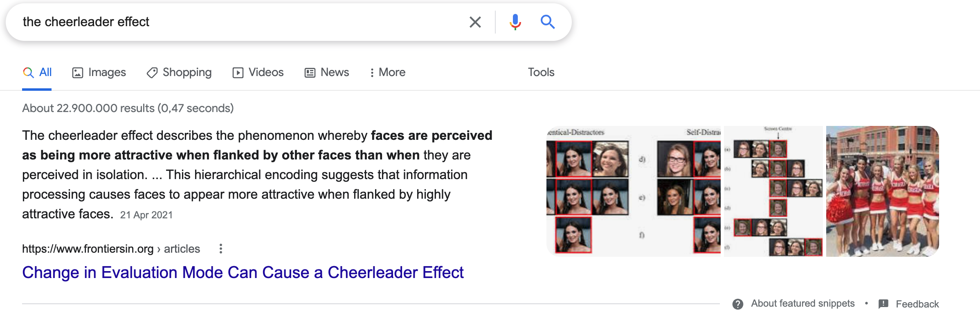
Task: Submit the search with the blue magnifier icon
Action: point(548,22)
